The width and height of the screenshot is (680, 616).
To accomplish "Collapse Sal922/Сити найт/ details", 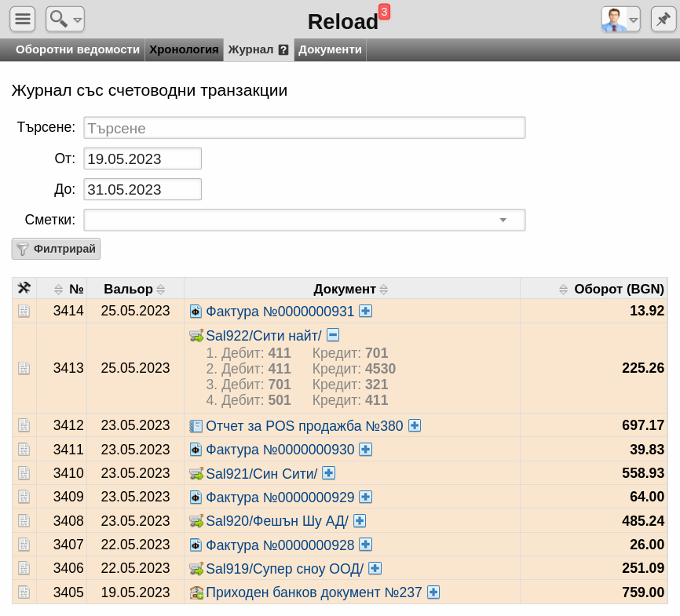I will [x=333, y=334].
